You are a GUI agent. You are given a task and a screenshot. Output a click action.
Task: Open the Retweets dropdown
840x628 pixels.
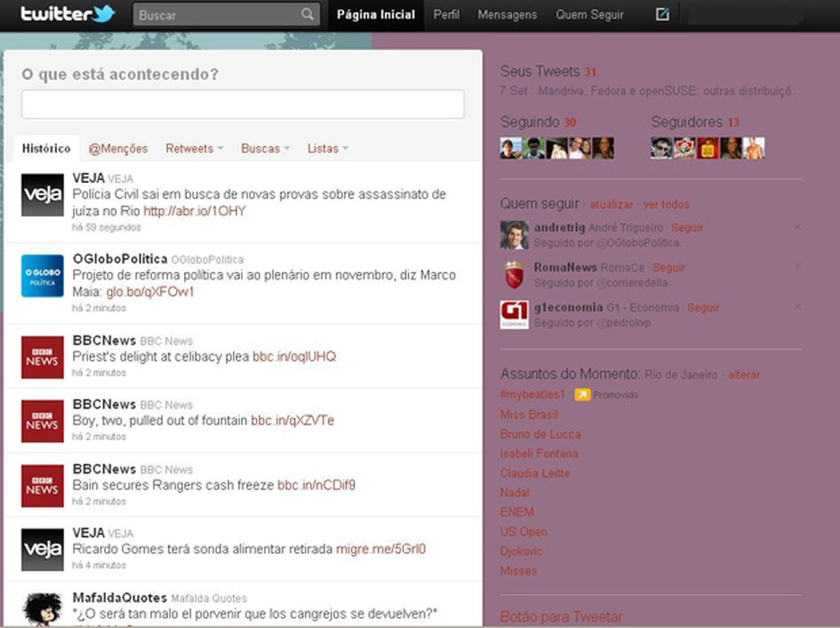[192, 148]
